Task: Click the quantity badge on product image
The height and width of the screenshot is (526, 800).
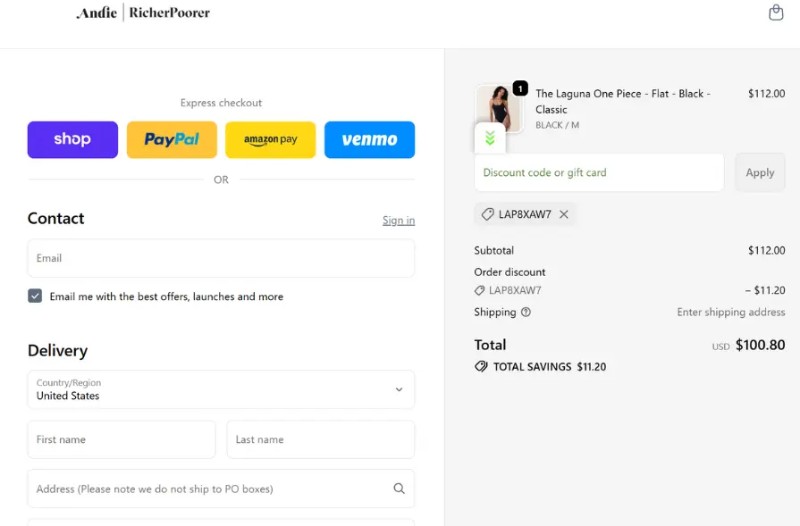Action: pyautogui.click(x=520, y=88)
